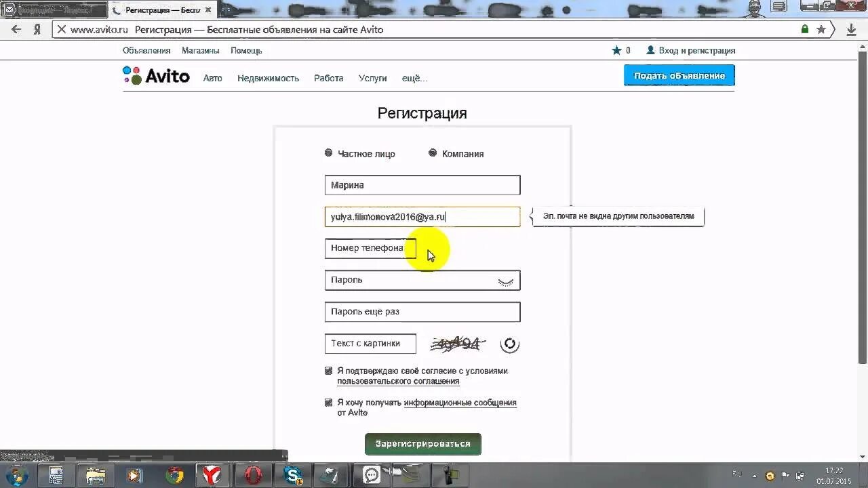Open the Магазины top menu item

tap(200, 51)
